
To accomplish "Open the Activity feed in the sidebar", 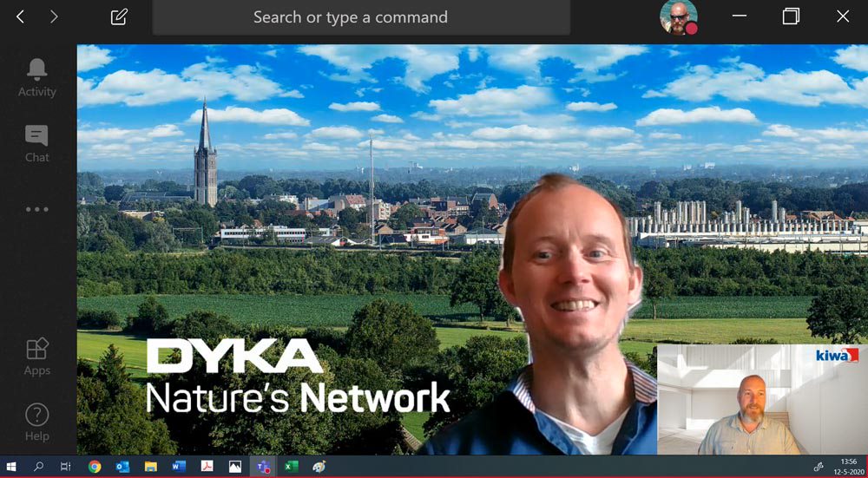I will pyautogui.click(x=37, y=78).
